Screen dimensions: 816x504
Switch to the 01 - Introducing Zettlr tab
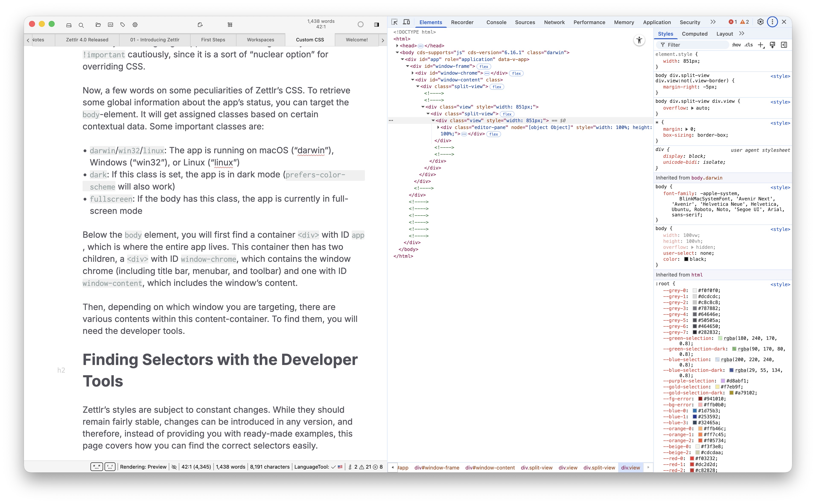click(154, 40)
